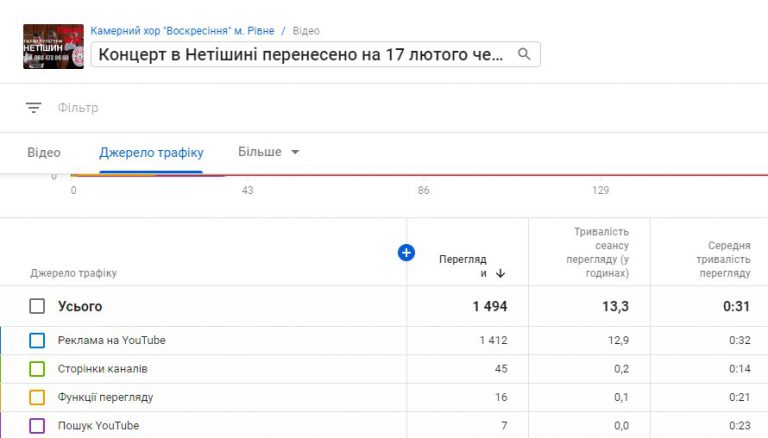Tick the Пошук YouTube checkbox

pos(37,426)
